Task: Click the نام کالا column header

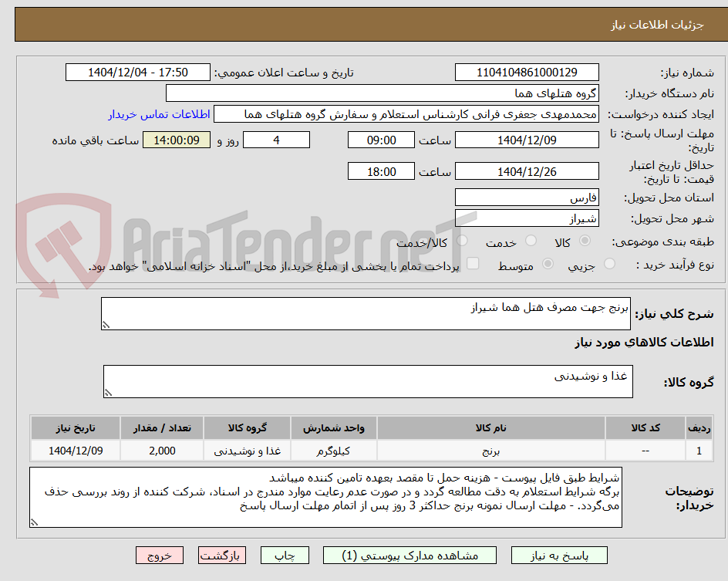Action: tap(490, 427)
